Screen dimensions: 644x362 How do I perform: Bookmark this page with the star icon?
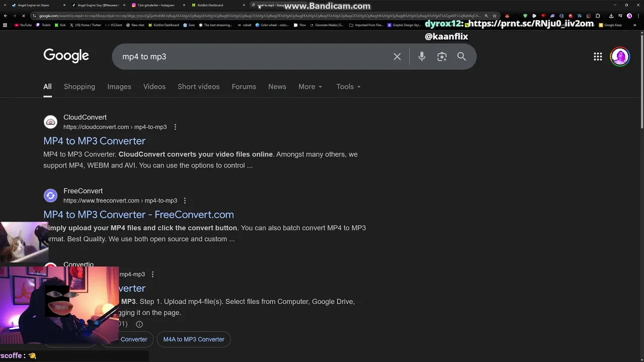[495, 16]
